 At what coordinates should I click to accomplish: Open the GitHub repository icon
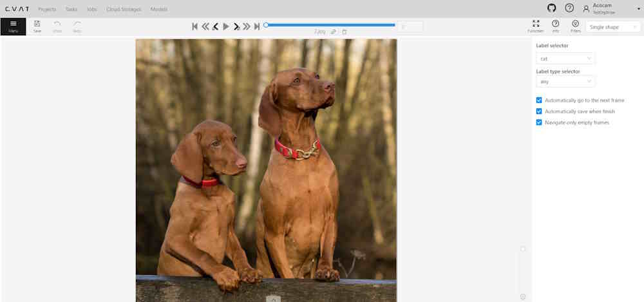(551, 8)
